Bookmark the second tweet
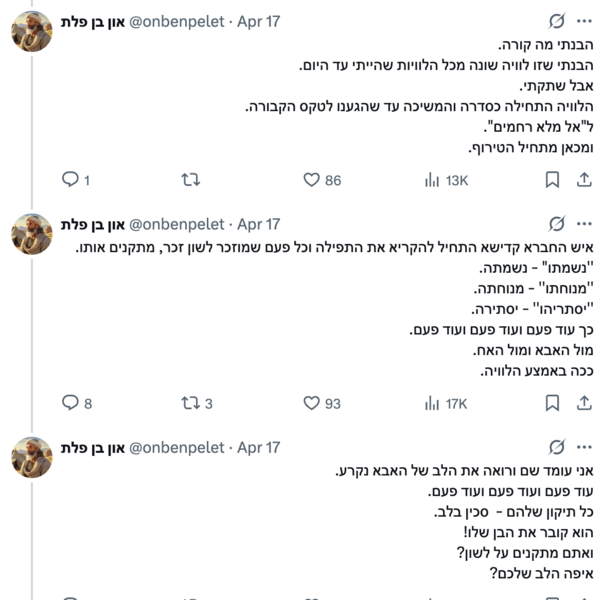 [552, 403]
